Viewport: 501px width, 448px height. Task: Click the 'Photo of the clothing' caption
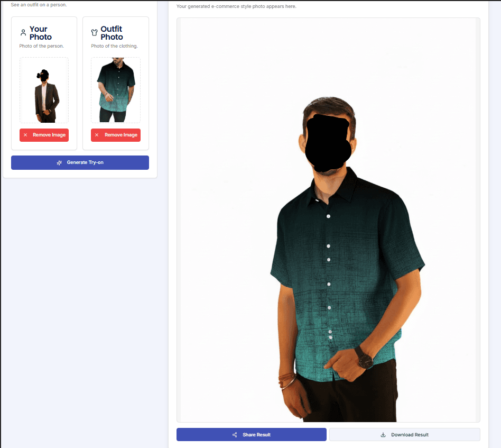115,46
